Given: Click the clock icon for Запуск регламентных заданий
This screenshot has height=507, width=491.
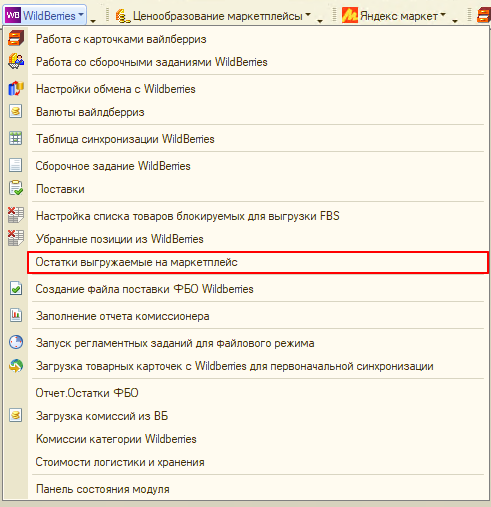Looking at the screenshot, I should tap(16, 343).
